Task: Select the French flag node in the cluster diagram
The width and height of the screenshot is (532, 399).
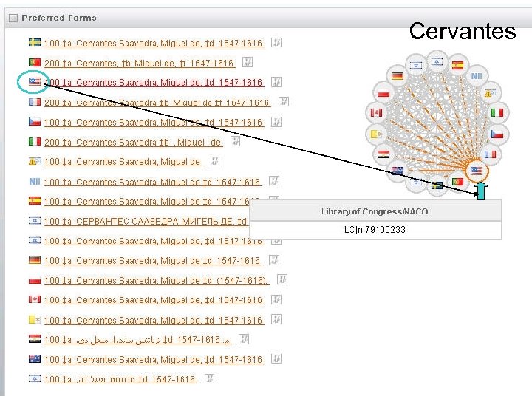Action: [x=490, y=154]
